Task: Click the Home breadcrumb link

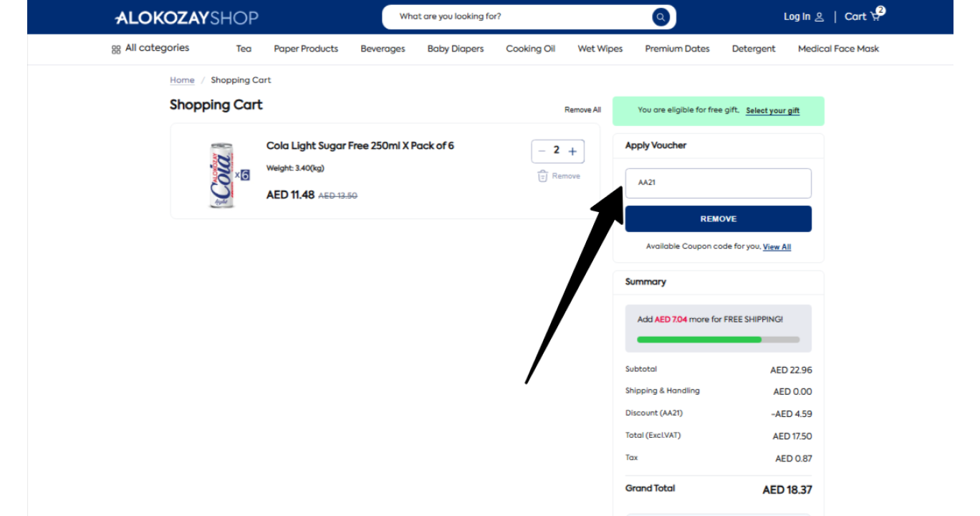Action: (x=182, y=80)
